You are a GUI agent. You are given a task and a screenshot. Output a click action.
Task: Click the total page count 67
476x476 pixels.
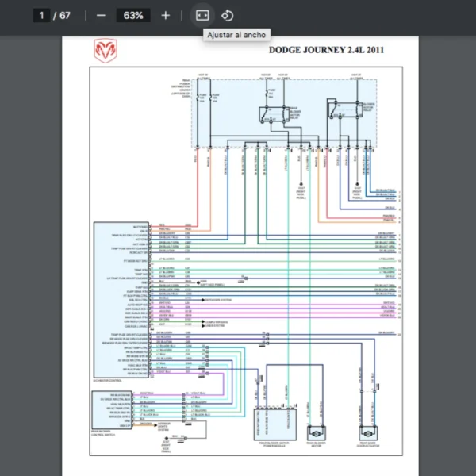tap(65, 15)
